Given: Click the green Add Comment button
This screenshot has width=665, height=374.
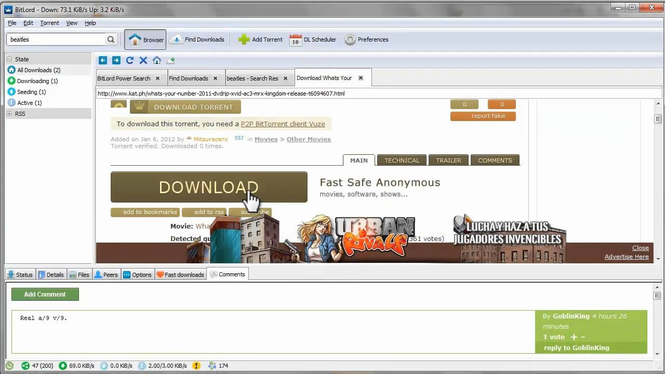Looking at the screenshot, I should tap(45, 294).
